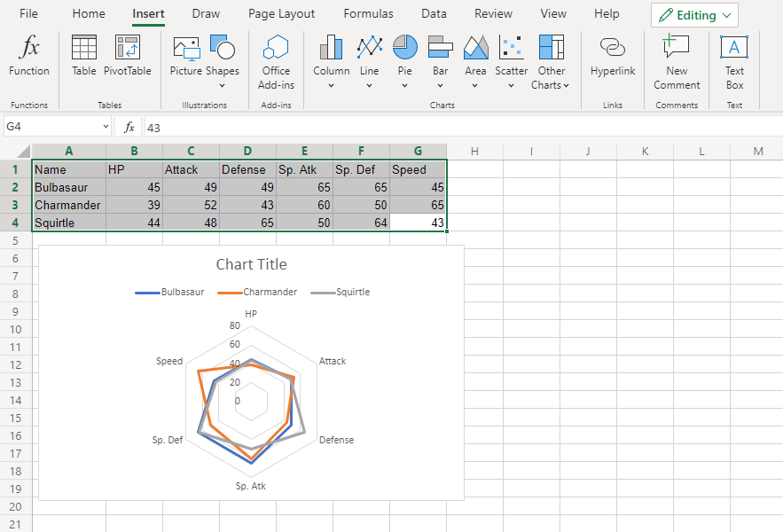
Task: Click the formula bar input field
Action: tap(443, 127)
